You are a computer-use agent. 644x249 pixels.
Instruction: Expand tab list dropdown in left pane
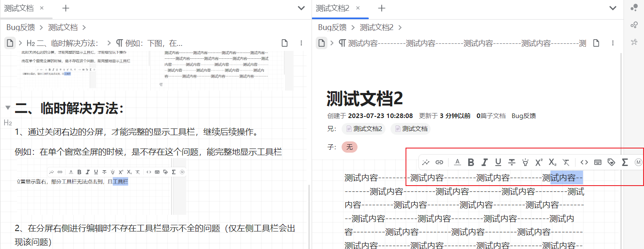tap(302, 8)
